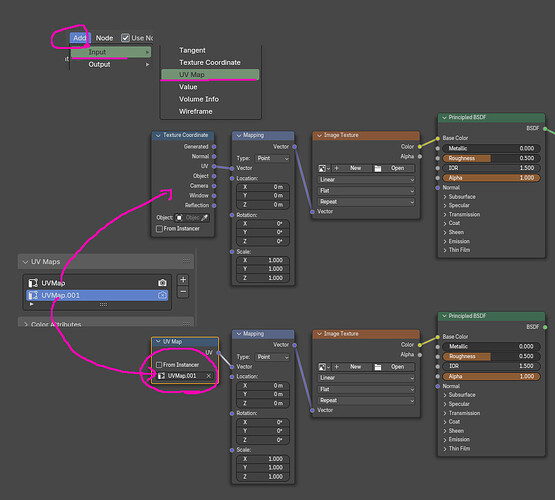Expand the Color Attributes panel
This screenshot has width=555, height=500.
click(25, 324)
